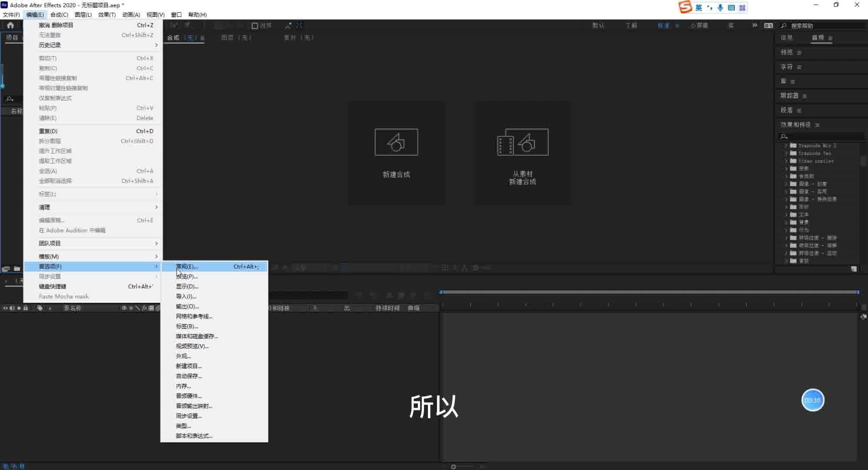This screenshot has height=470, width=868.
Task: Toggle the lock column icon in timeline header
Action: 26,308
